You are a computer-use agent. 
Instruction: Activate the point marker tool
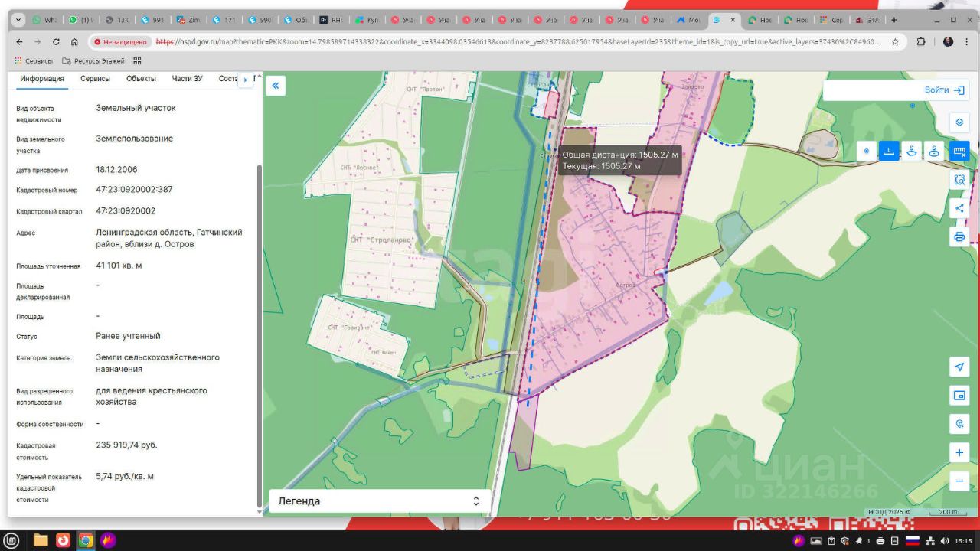867,151
